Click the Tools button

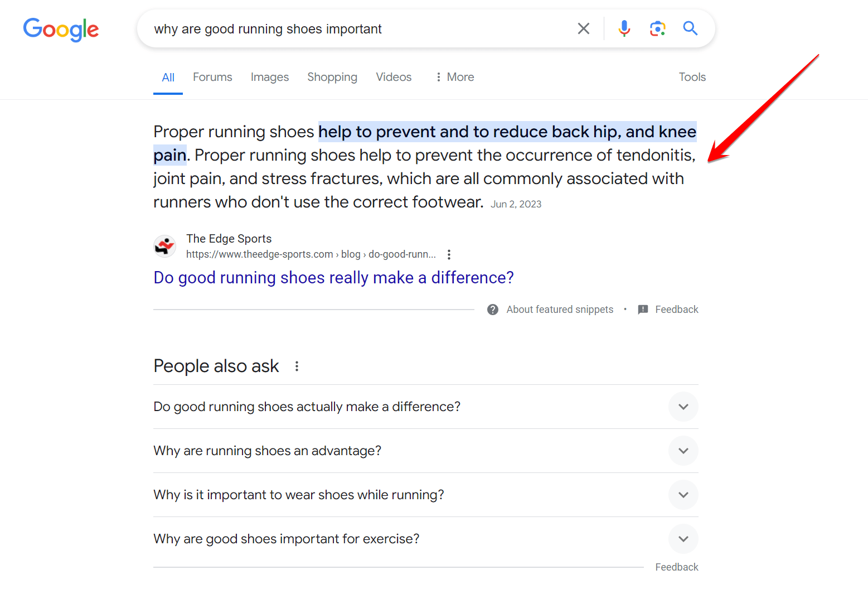tap(692, 77)
